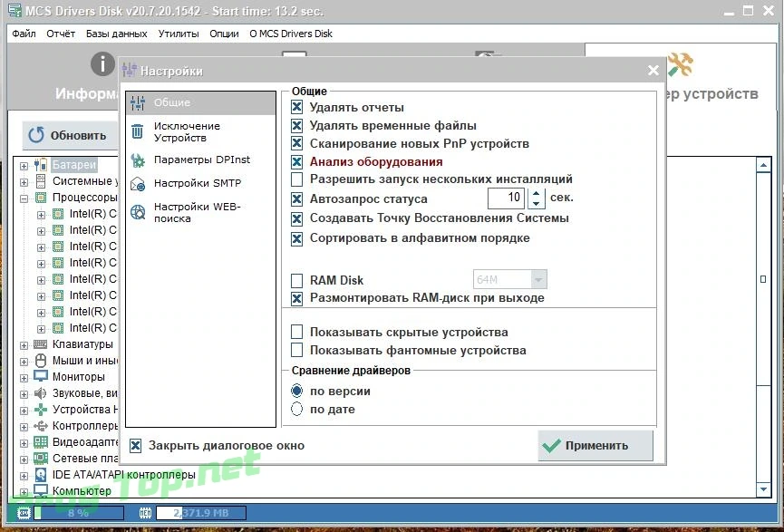Image resolution: width=784 pixels, height=532 pixels.
Task: Click the Обновить refresh button
Action: 70,135
